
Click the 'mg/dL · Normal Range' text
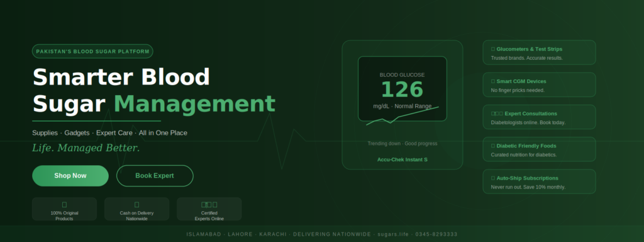coord(402,106)
